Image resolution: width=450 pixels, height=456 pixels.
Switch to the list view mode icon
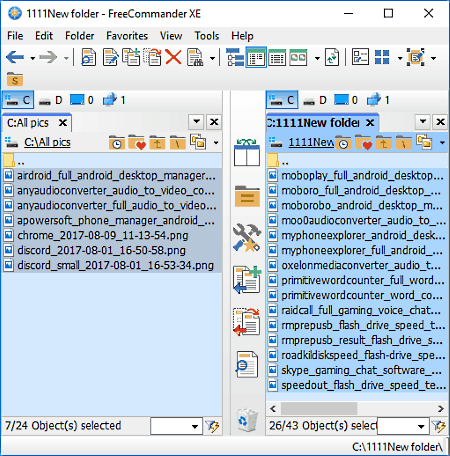pos(256,57)
